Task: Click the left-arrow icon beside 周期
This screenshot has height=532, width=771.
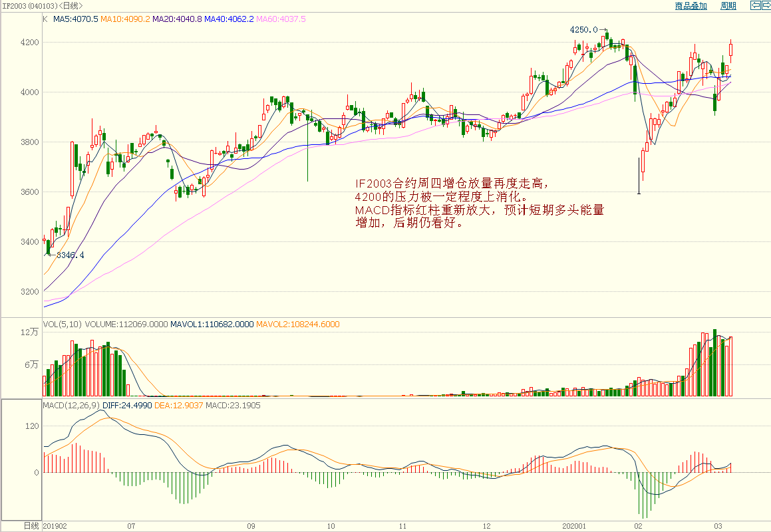Action: pyautogui.click(x=755, y=6)
